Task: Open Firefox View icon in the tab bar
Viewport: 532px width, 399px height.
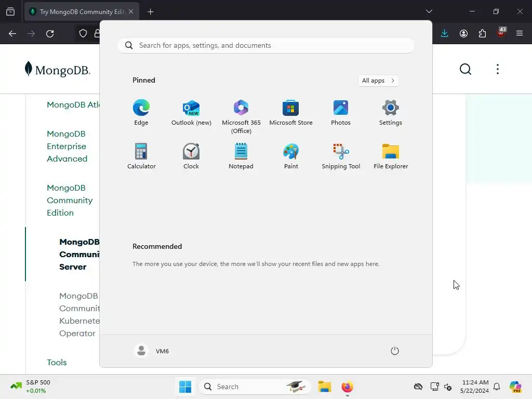Action: 10,12
